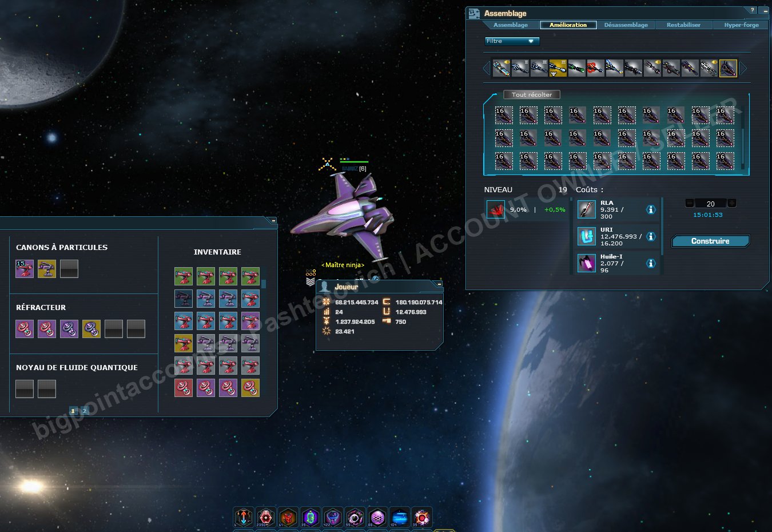The width and height of the screenshot is (772, 532).
Task: Click the empty Canons à particules slot
Action: 69,269
